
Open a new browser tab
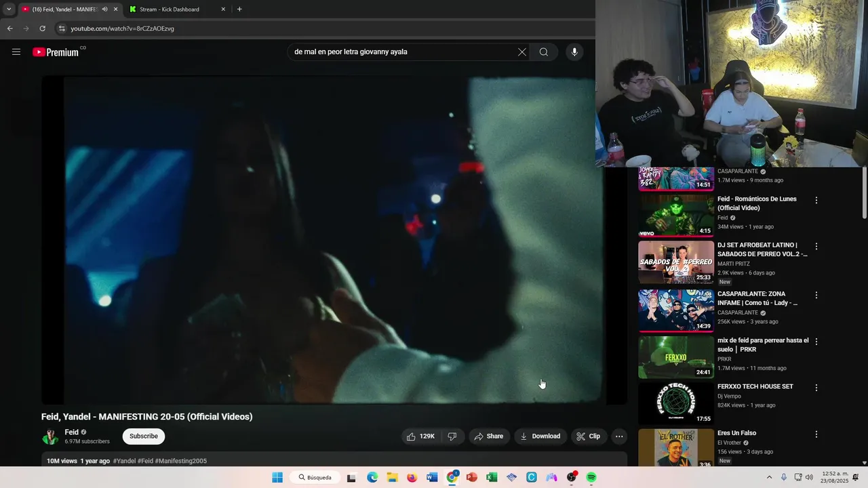click(239, 9)
